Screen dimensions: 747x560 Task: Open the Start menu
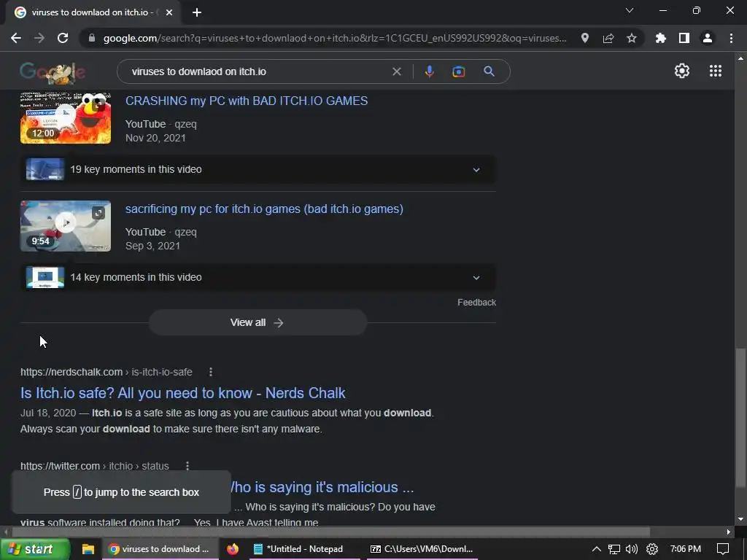[34, 549]
